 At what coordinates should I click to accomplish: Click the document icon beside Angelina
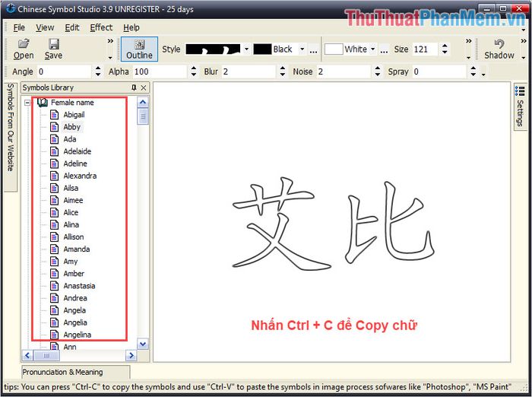pos(54,335)
